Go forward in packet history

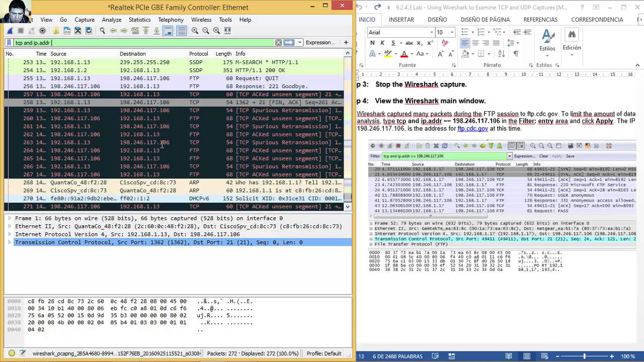click(124, 31)
